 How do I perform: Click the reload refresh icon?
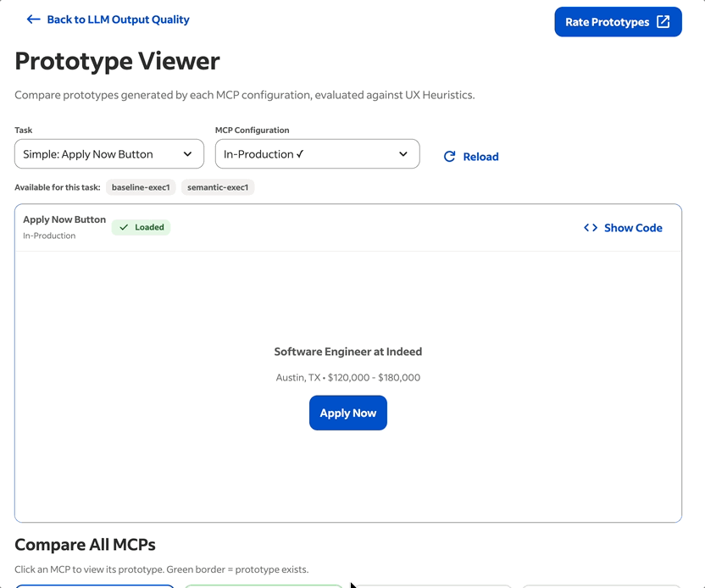point(448,156)
